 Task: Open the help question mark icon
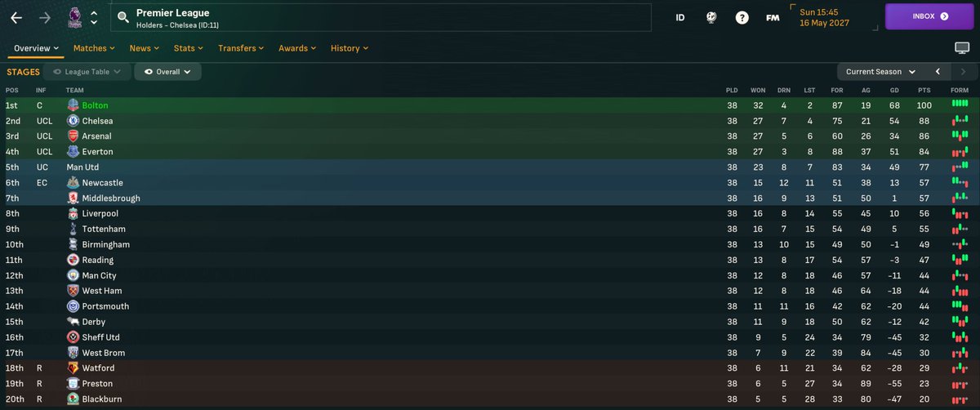tap(742, 17)
